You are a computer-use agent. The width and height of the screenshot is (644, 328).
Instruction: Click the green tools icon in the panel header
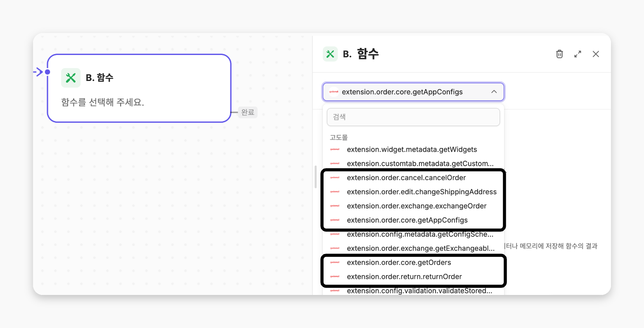coord(330,54)
